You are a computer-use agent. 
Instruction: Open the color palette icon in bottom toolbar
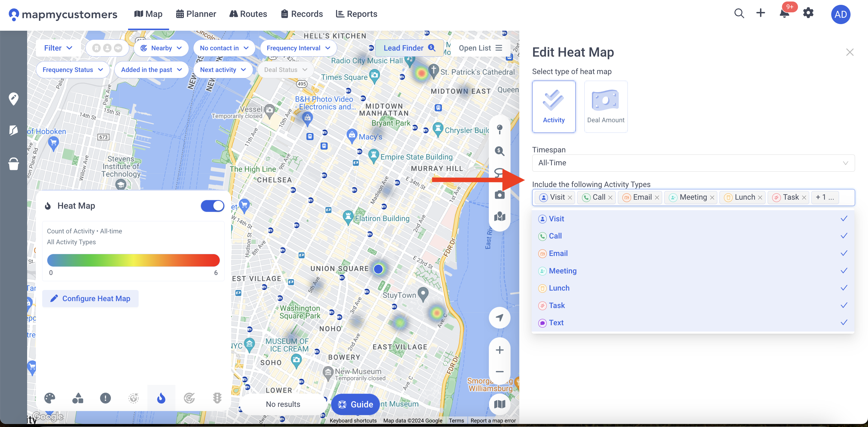[x=49, y=398]
